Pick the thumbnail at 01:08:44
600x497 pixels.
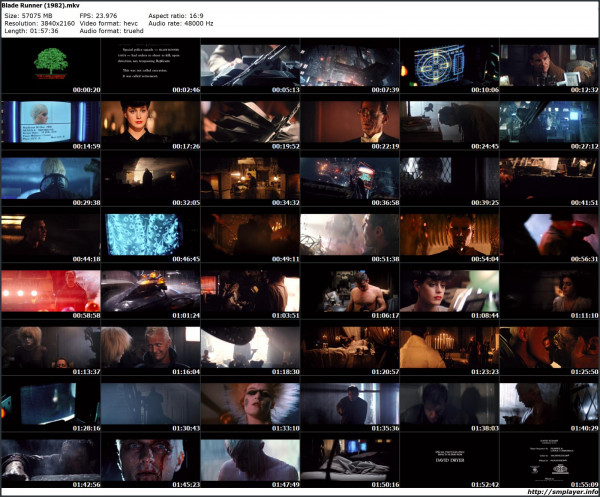coord(450,291)
